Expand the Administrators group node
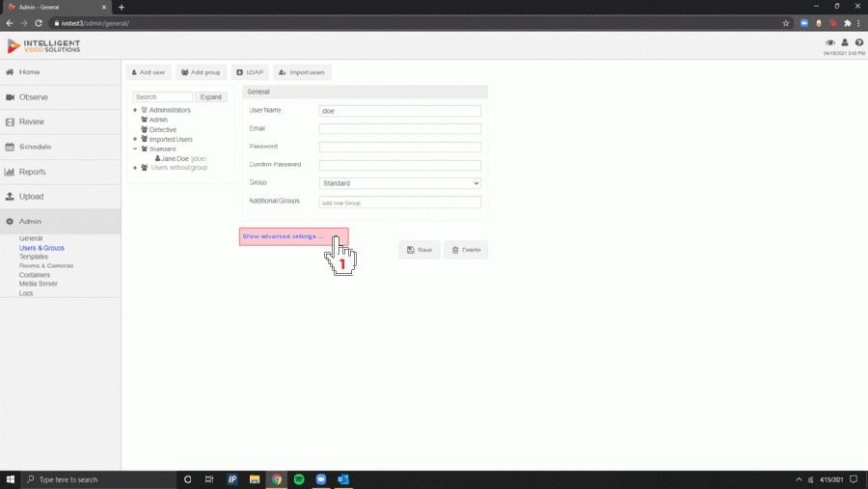The height and width of the screenshot is (489, 868). (135, 110)
